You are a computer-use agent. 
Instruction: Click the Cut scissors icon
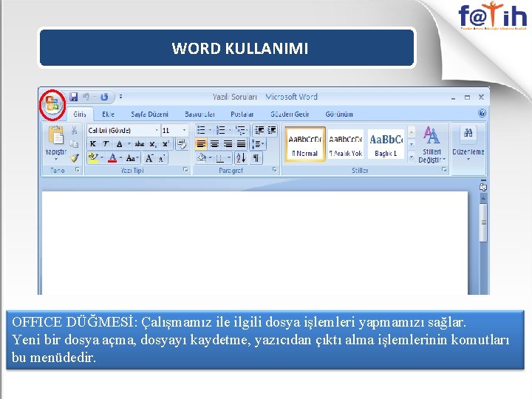75,130
